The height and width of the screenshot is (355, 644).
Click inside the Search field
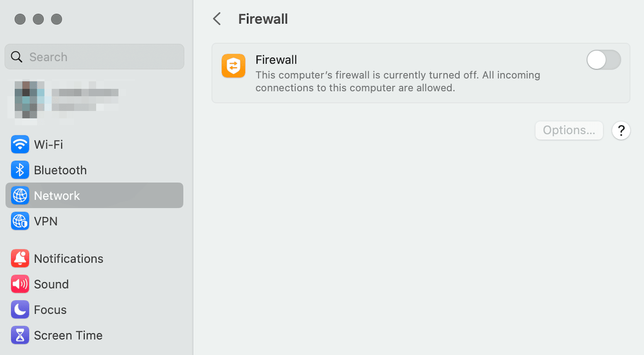coord(94,56)
